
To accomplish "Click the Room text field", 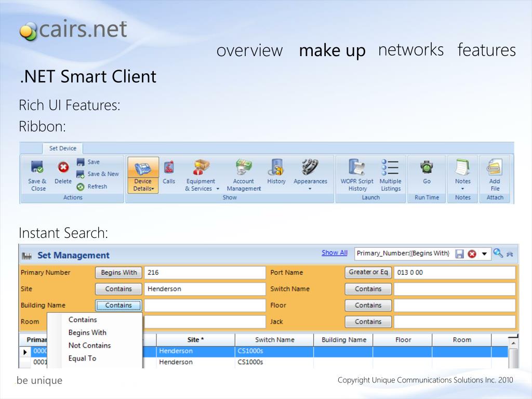I will click(205, 321).
